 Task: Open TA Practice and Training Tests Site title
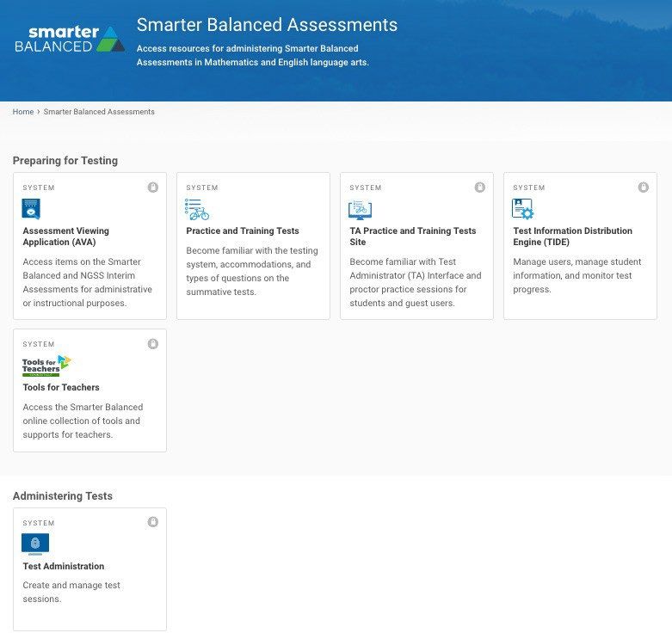(413, 237)
